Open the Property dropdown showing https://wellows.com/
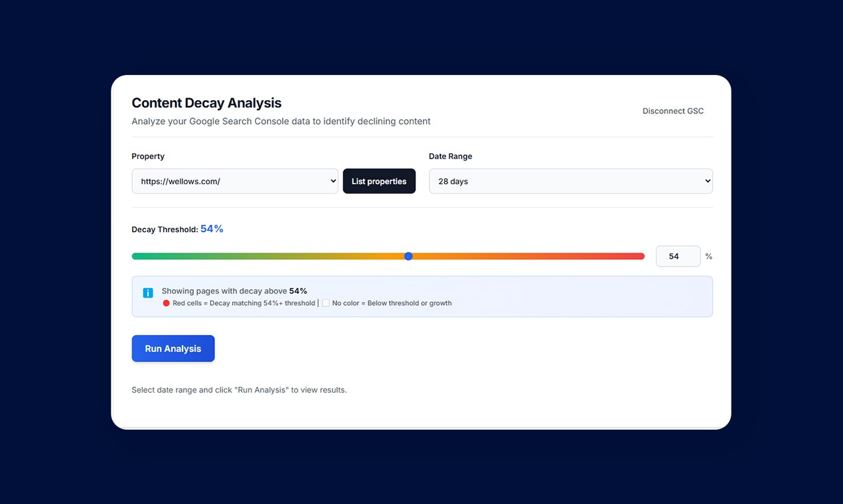The image size is (843, 504). point(234,180)
